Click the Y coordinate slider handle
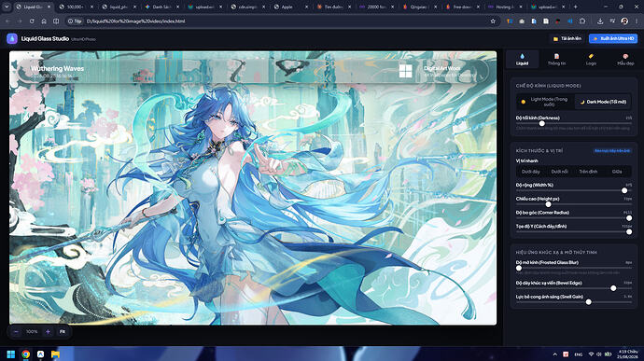The image size is (644, 361). [629, 231]
